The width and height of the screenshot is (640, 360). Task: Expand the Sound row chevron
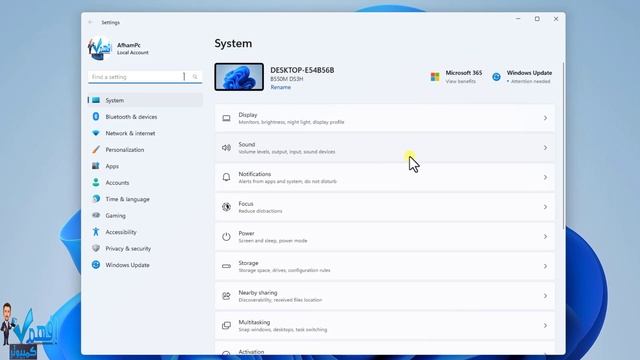tap(545, 148)
